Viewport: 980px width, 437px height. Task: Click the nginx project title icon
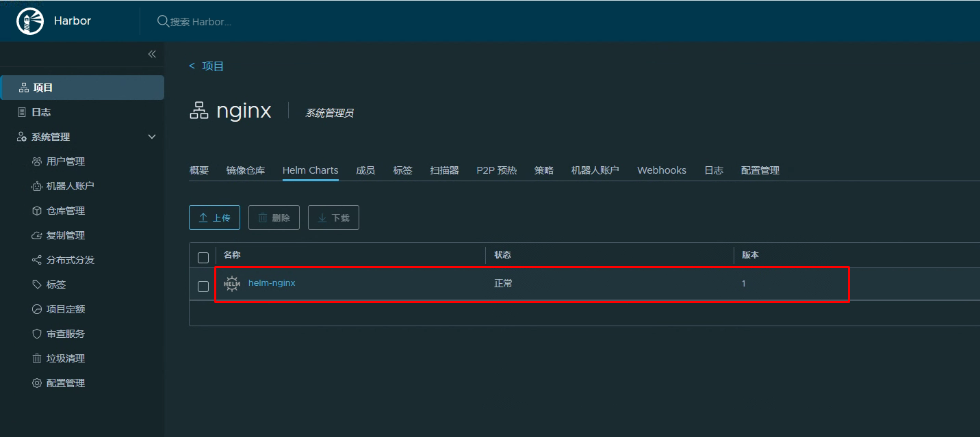[x=198, y=111]
